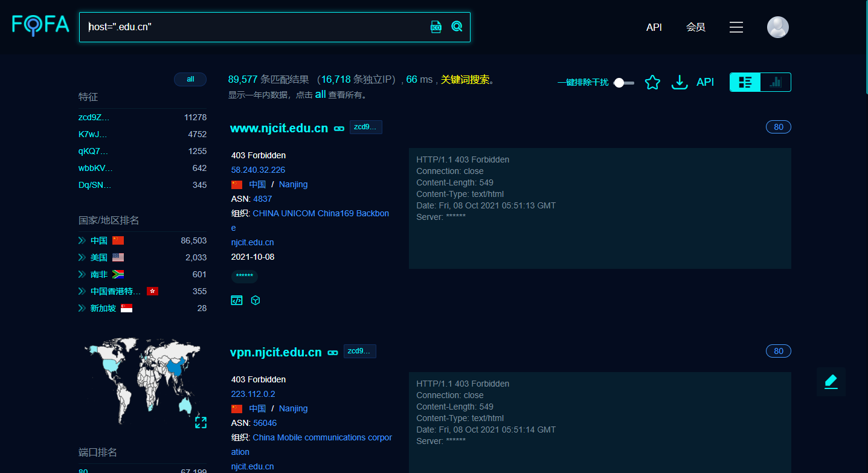Screen dimensions: 868x473
Task: Click the cube icon under www.njcit.edu.cn result
Action: point(256,300)
